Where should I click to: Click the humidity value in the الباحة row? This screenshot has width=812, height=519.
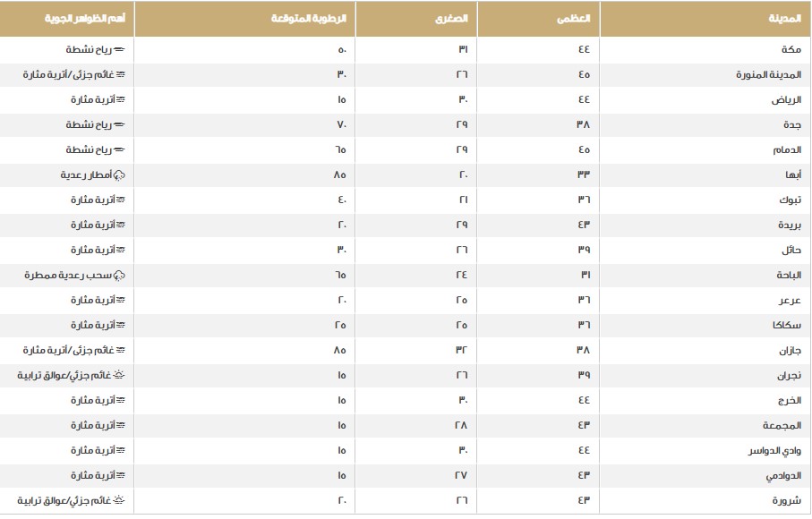coord(340,275)
